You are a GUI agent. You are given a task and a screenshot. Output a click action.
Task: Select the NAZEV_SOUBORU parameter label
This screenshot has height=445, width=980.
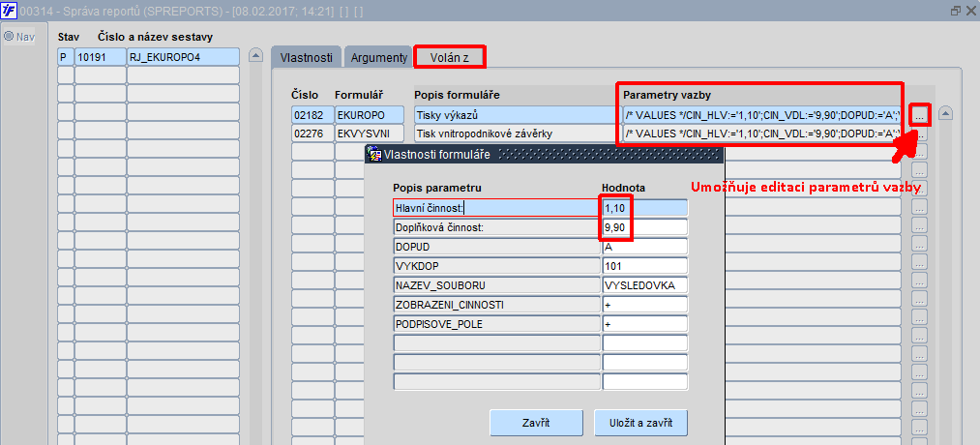coord(497,285)
